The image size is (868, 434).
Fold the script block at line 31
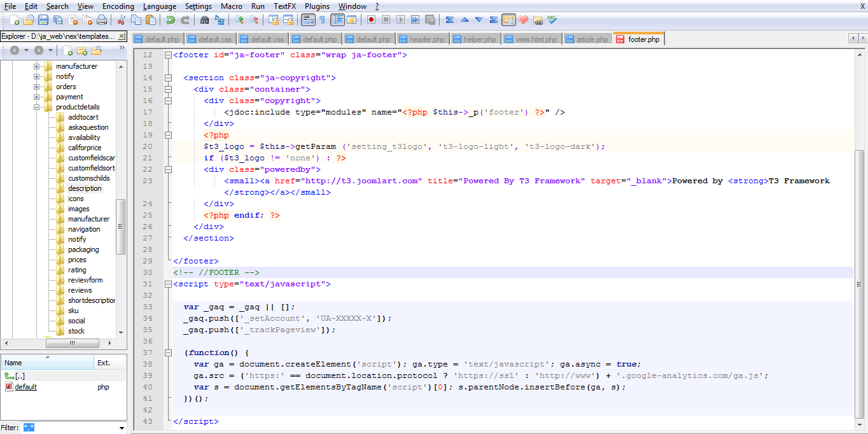pos(168,284)
